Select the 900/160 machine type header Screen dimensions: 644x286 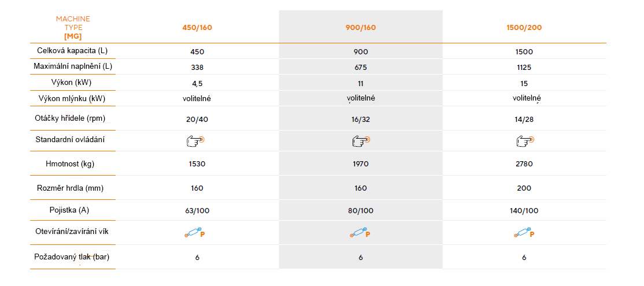click(x=361, y=27)
